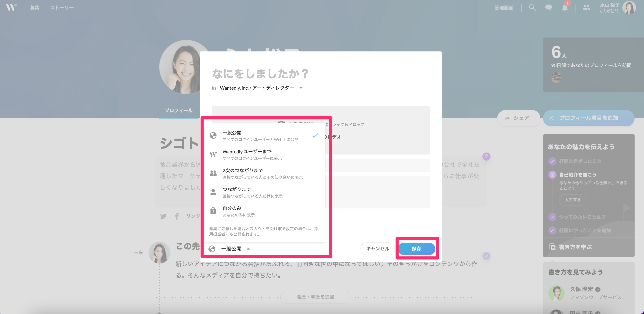The image size is (644, 314).
Task: Click the purple check beside やってみたいことは？
Action: (x=552, y=217)
